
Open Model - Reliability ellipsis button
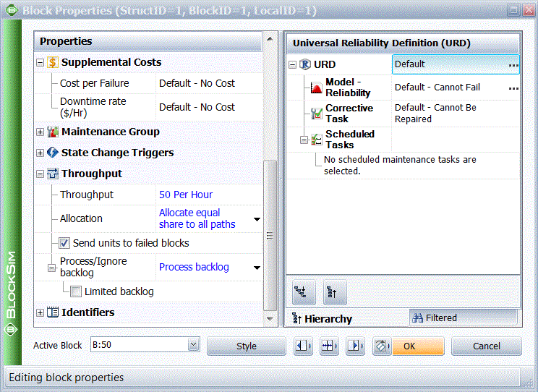coord(513,88)
